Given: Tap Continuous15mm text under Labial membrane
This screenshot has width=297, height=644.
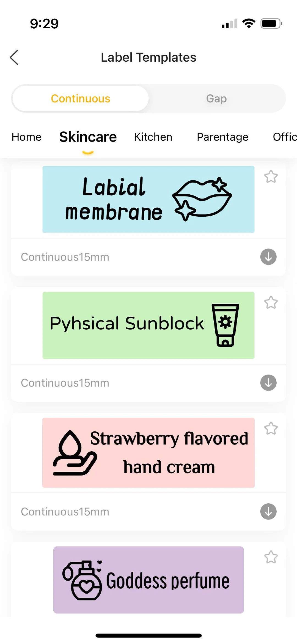Looking at the screenshot, I should click(x=65, y=257).
